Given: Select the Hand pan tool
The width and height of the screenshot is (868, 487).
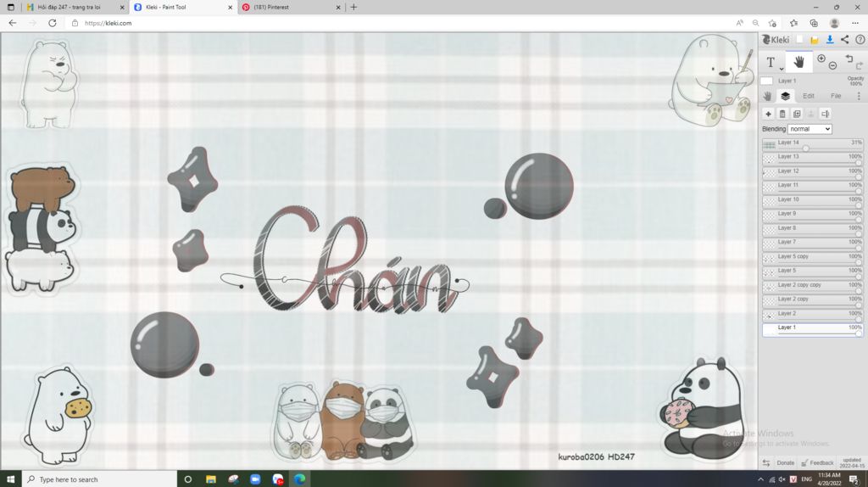Looking at the screenshot, I should 798,62.
